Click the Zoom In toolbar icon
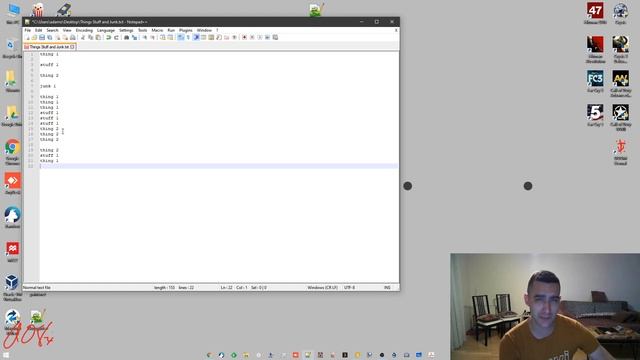Screen dimensions: 640x360 (x=145, y=37)
